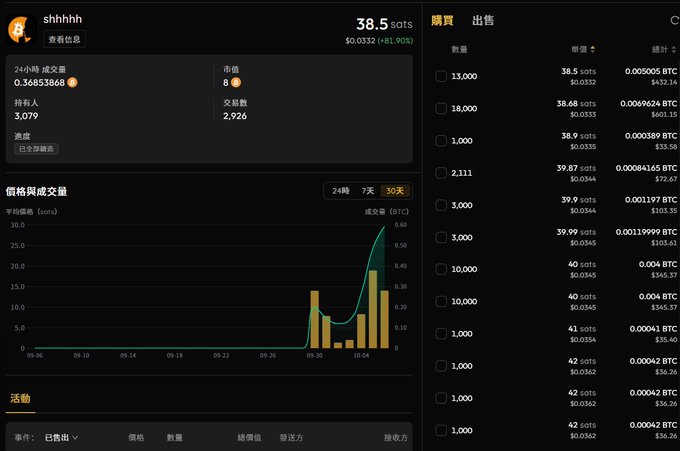Viewport: 680px width, 451px height.
Task: Click the volume bar at 09-30
Action: (314, 320)
